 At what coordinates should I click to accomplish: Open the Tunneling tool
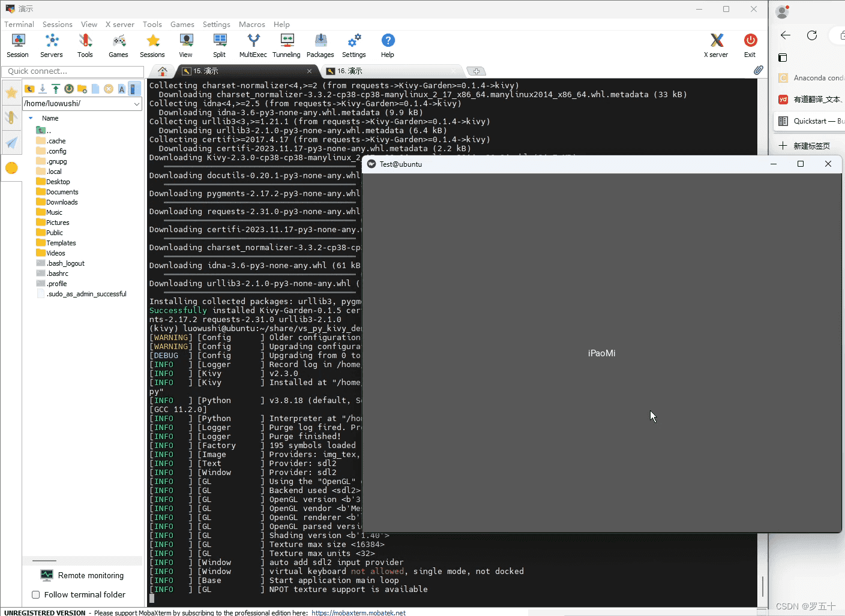pyautogui.click(x=286, y=46)
